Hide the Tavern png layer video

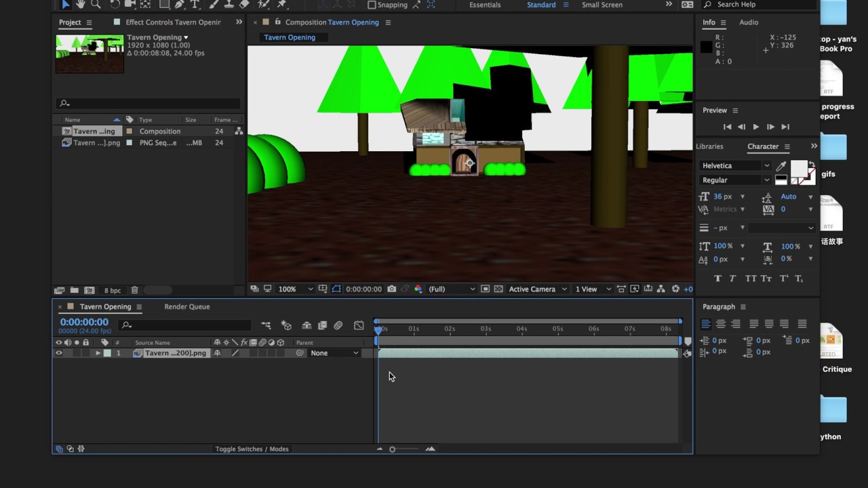point(59,353)
